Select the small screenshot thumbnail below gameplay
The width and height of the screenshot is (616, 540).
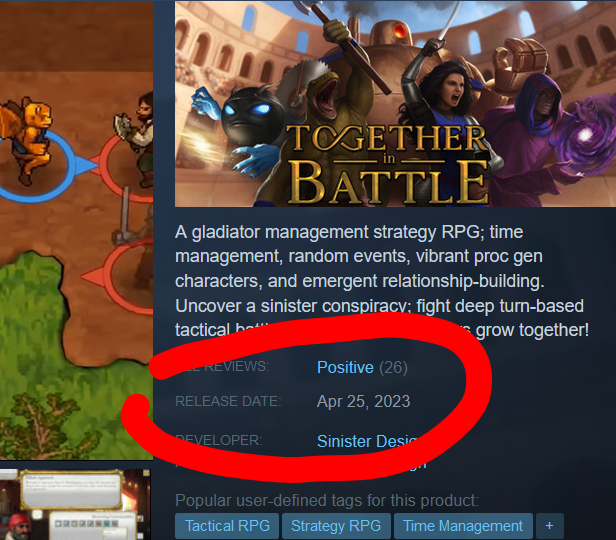coord(75,504)
